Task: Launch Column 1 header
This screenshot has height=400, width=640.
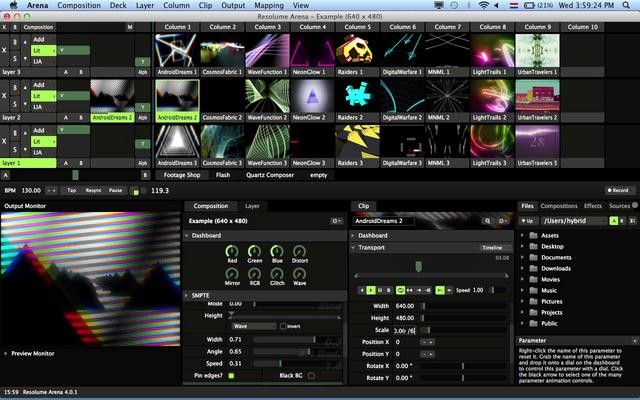Action: point(178,27)
